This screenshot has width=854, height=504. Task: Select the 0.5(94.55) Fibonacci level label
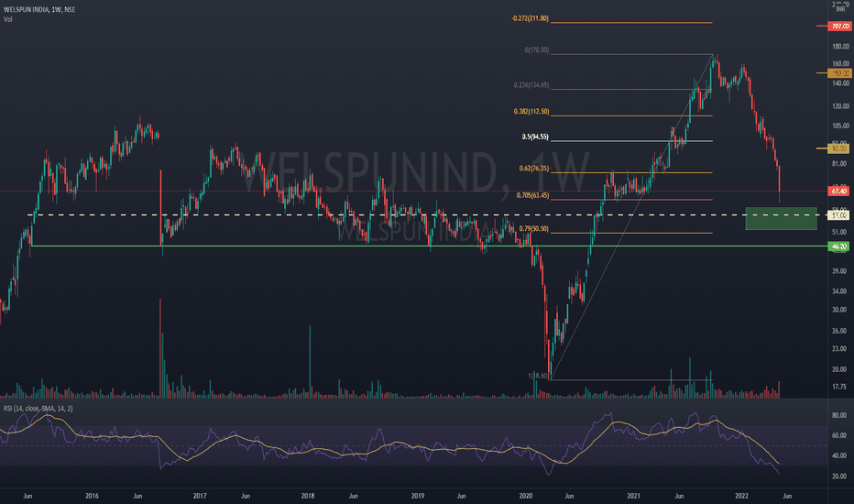(535, 137)
